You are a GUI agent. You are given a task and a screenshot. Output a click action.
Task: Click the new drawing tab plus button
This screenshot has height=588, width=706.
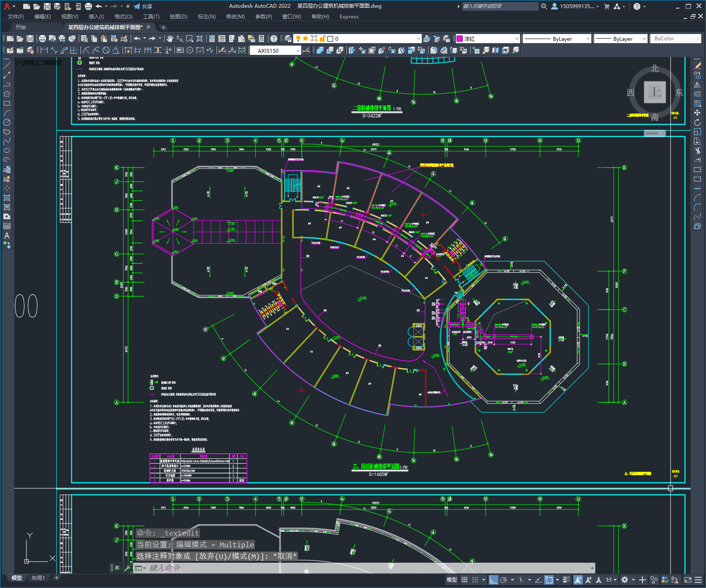point(163,27)
